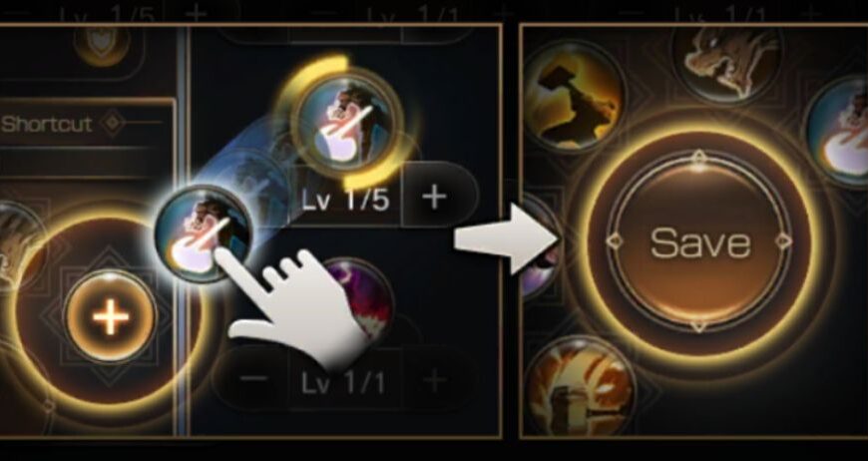Tap the diamond ornament next to Shortcut
Image resolution: width=868 pixels, height=461 pixels.
[114, 123]
